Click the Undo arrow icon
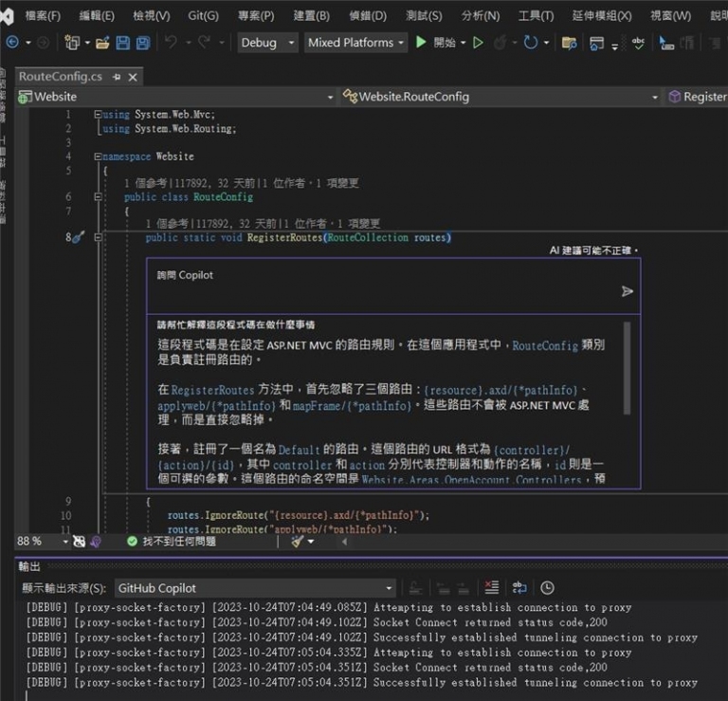Image resolution: width=728 pixels, height=701 pixels. pos(171,43)
